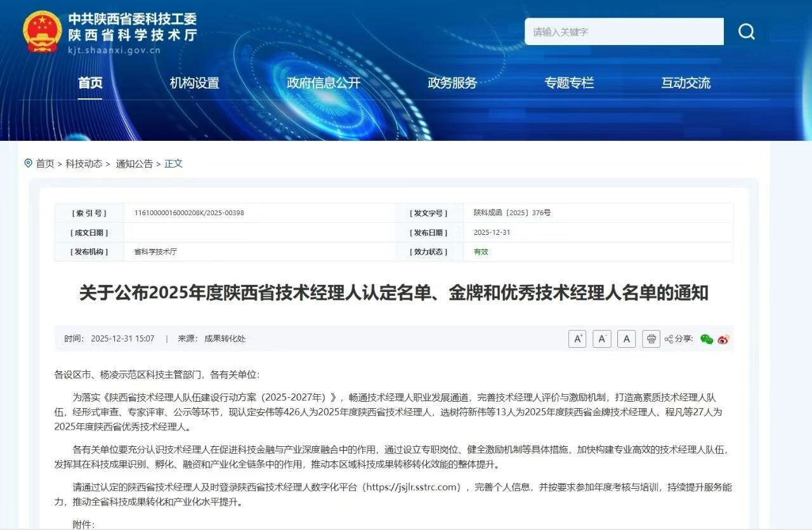
Task: Open the 政府信息公开 navigation menu
Action: [324, 83]
